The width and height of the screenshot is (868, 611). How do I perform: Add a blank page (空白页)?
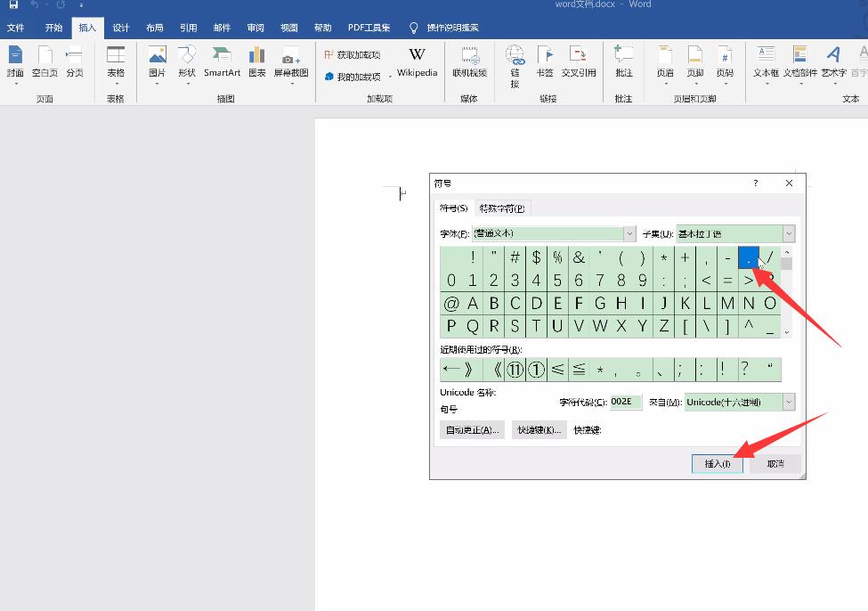pyautogui.click(x=45, y=62)
